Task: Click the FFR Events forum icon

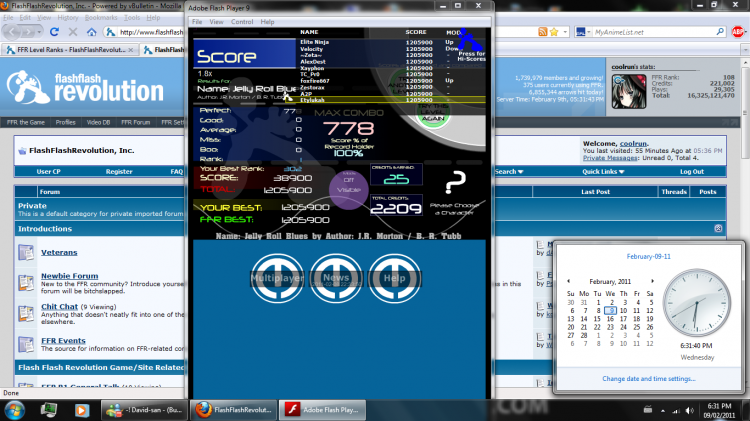Action: pyautogui.click(x=26, y=344)
